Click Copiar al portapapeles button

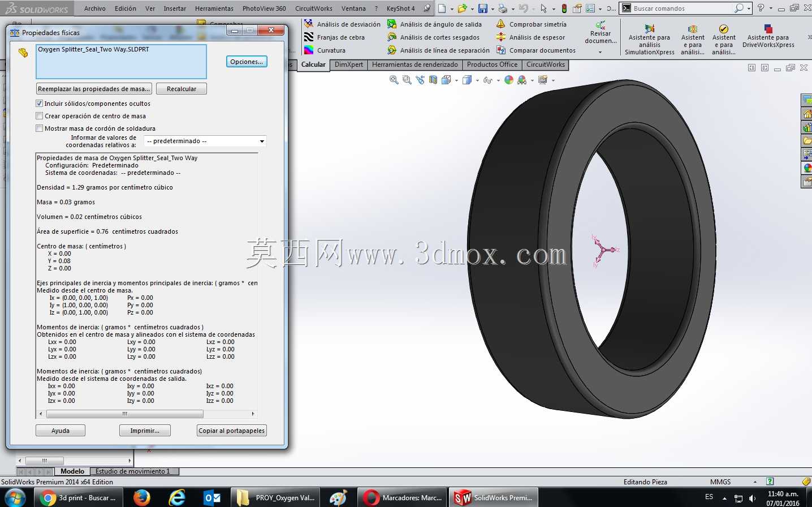click(x=232, y=431)
